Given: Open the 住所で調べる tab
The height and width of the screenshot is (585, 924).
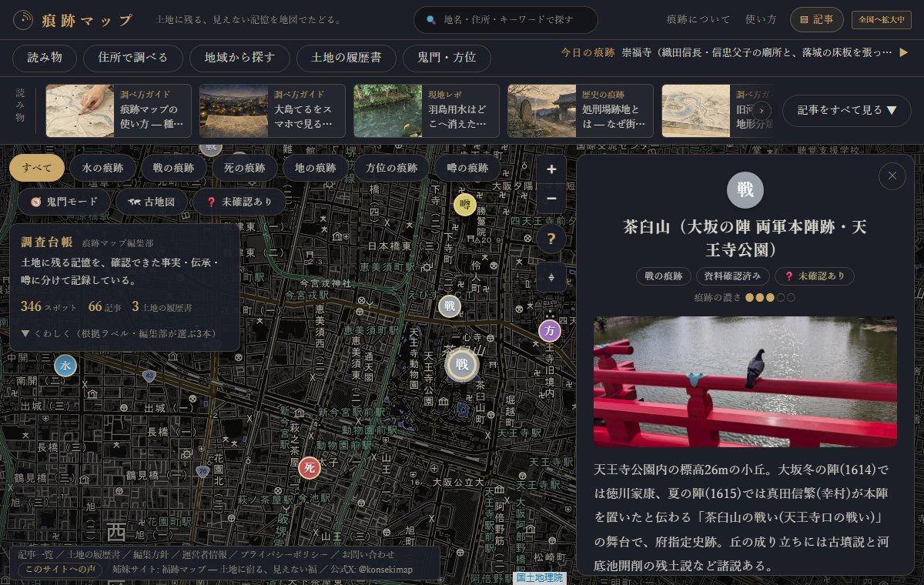Looking at the screenshot, I should pyautogui.click(x=134, y=58).
